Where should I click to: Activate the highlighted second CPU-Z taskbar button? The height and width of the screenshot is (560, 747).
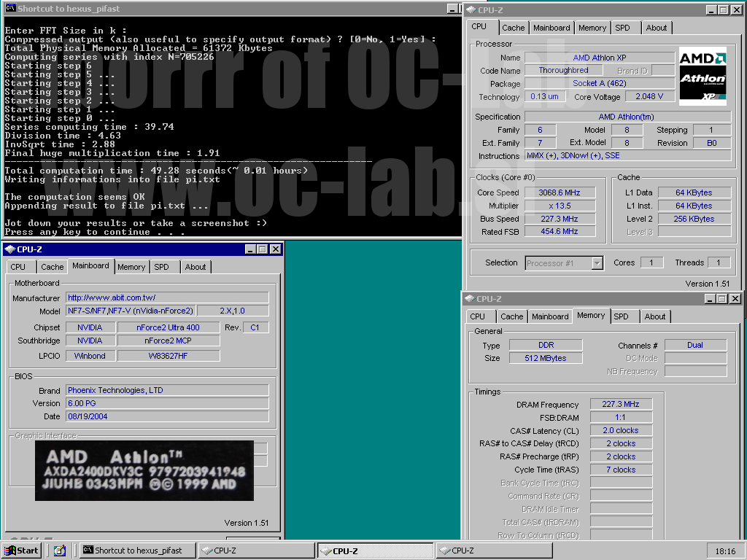click(376, 551)
